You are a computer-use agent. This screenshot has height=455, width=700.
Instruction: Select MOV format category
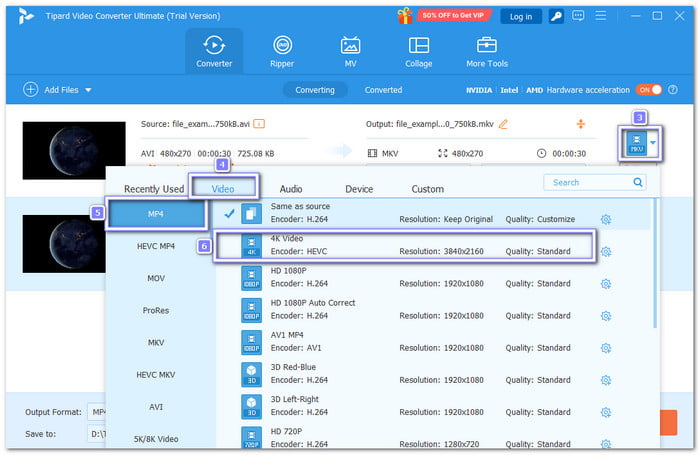156,278
